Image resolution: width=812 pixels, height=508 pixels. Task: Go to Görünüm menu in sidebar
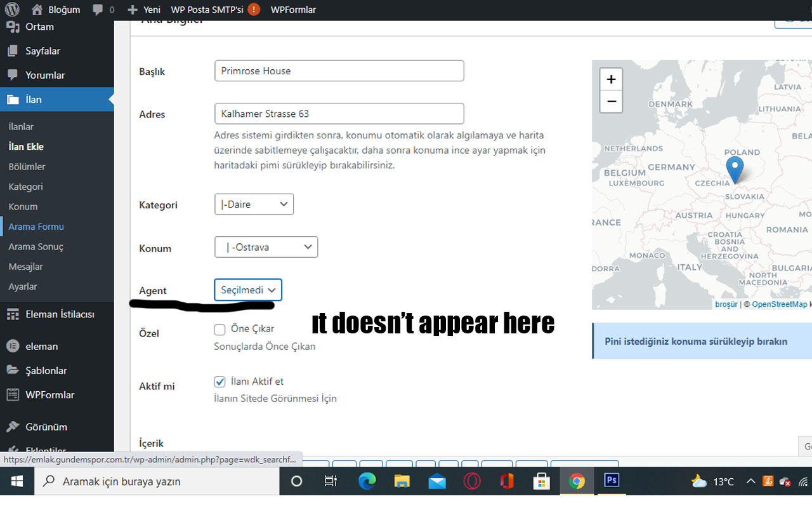tap(46, 427)
